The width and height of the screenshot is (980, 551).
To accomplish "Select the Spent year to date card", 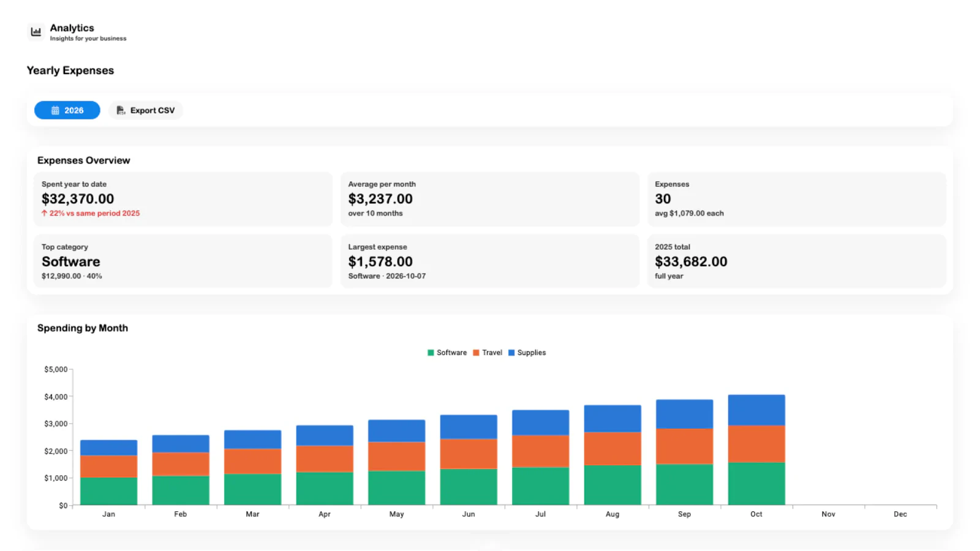I will tap(183, 199).
